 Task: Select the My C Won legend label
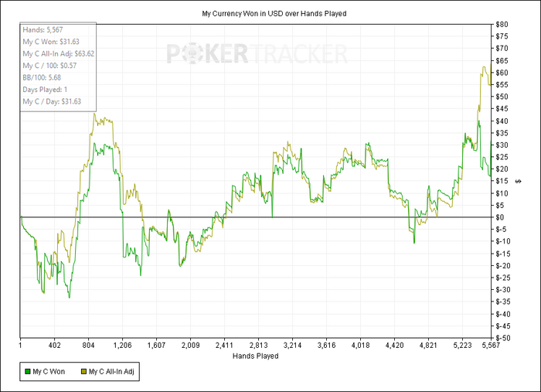pyautogui.click(x=49, y=372)
